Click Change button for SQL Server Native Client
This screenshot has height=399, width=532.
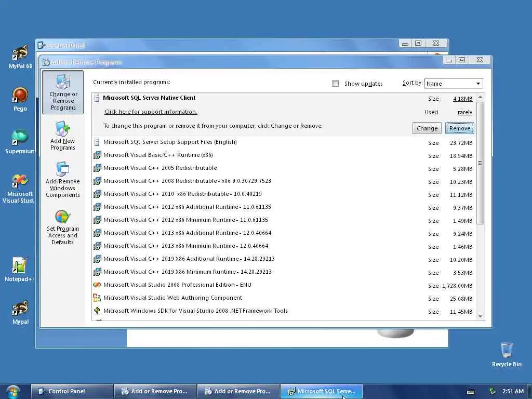click(427, 128)
